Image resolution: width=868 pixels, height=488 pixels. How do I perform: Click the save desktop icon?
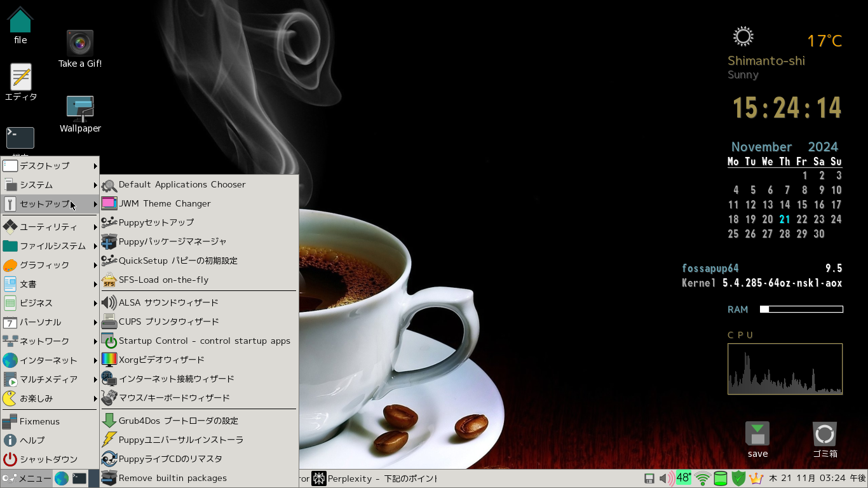pos(757,440)
